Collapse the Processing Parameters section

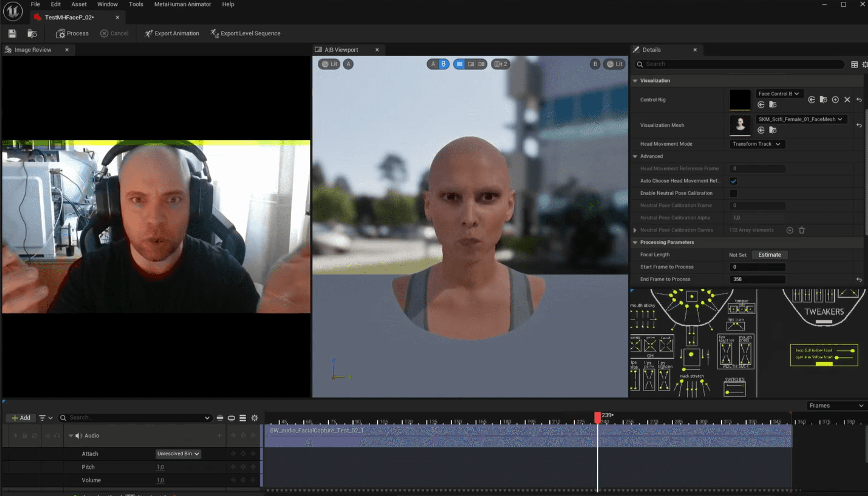635,243
